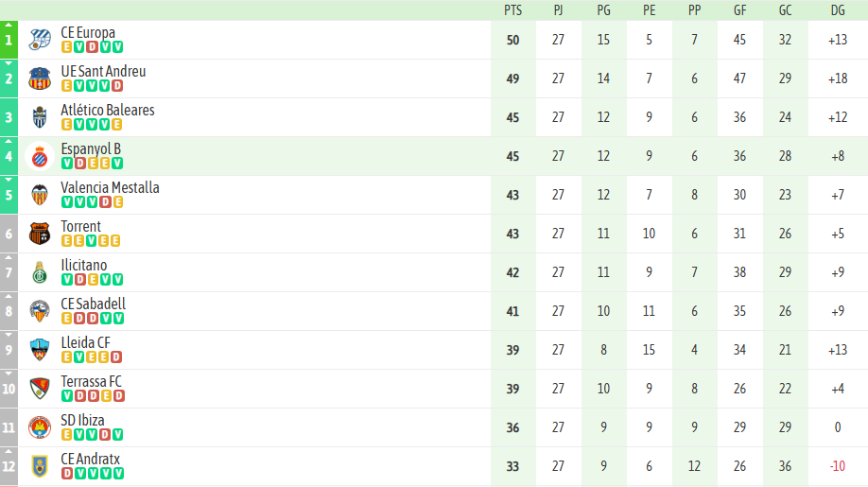Open the Valencia Mestalla crest

point(39,195)
